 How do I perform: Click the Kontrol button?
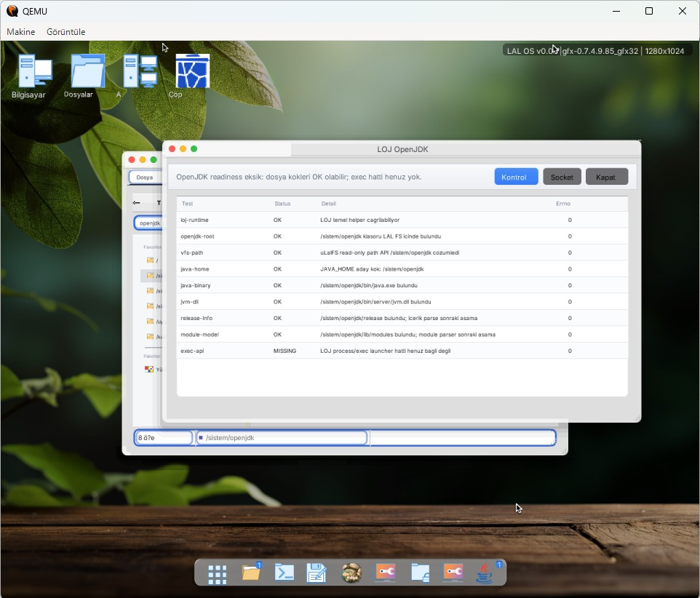tap(516, 177)
